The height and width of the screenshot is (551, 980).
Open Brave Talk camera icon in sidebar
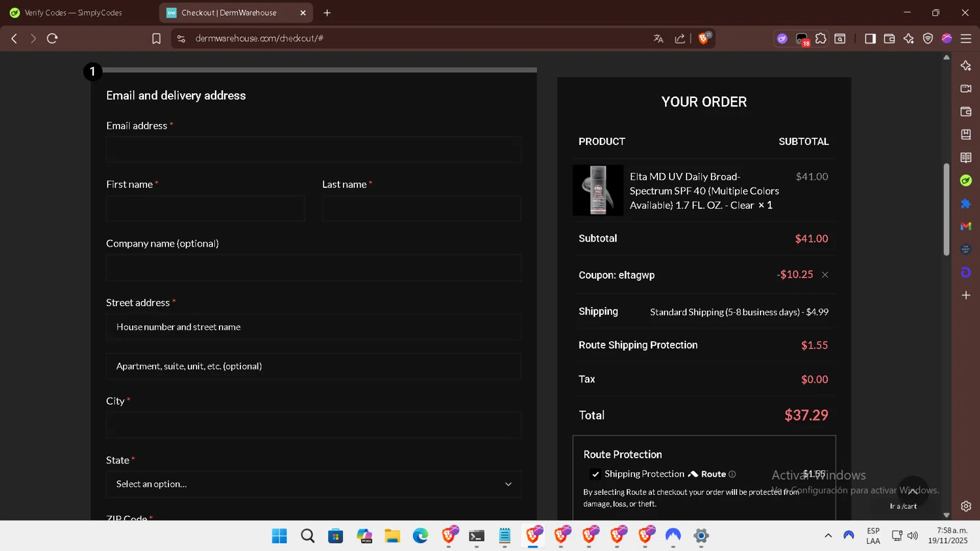(966, 88)
